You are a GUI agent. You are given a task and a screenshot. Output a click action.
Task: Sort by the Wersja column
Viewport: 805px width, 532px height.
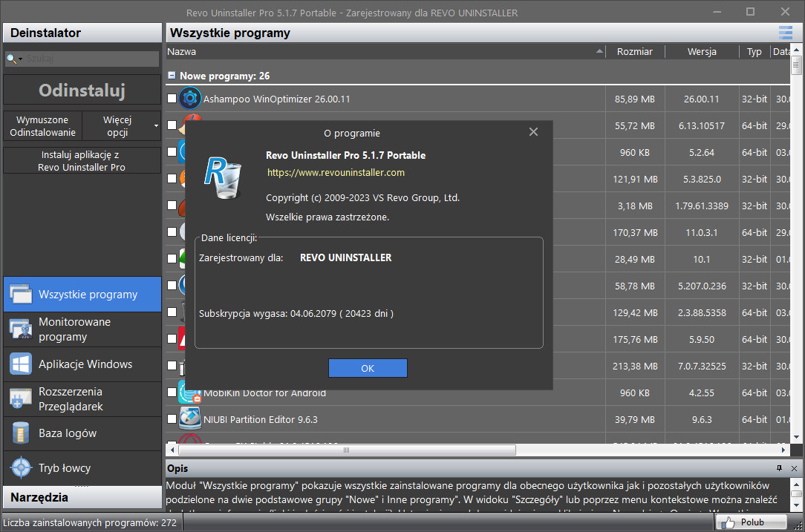(x=702, y=51)
